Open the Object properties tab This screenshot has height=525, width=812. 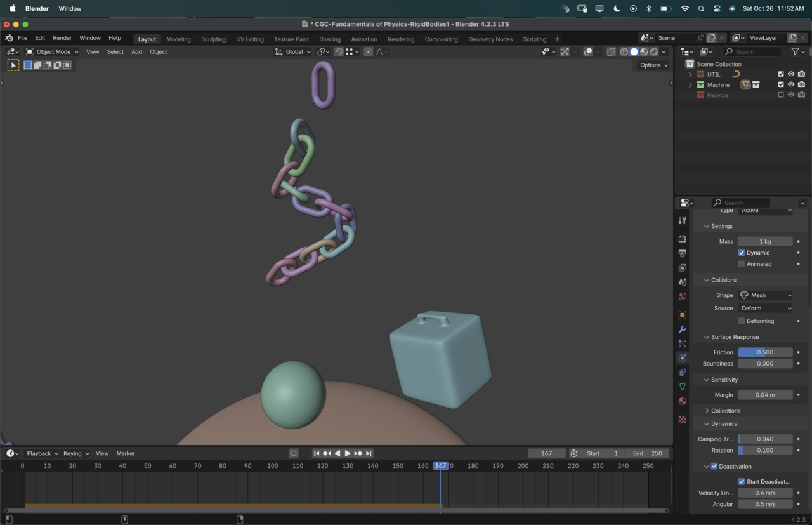click(x=683, y=315)
